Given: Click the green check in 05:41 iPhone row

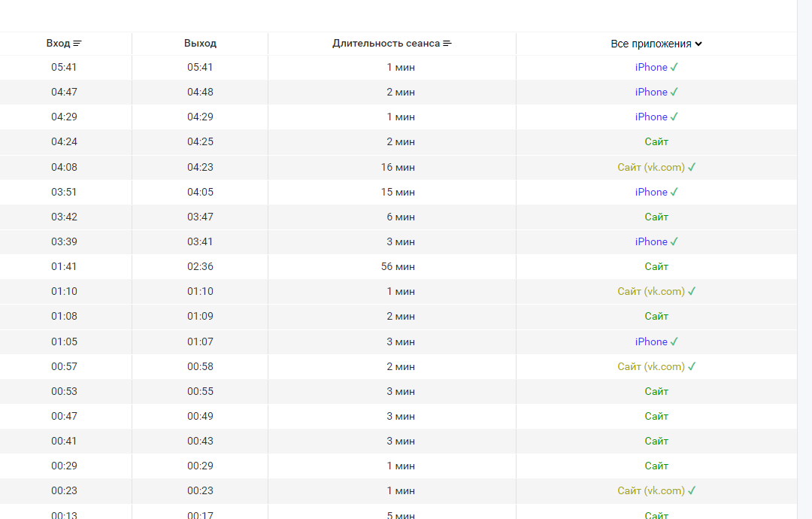Looking at the screenshot, I should (674, 68).
